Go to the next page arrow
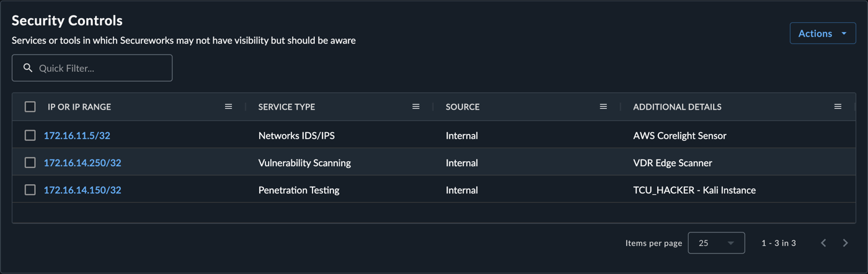868x274 pixels. [845, 243]
